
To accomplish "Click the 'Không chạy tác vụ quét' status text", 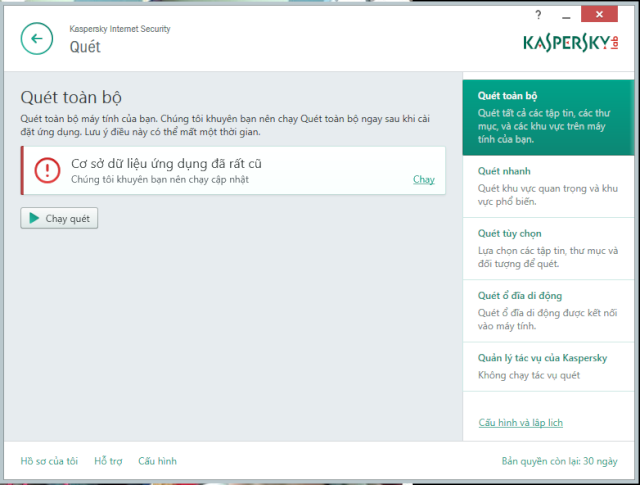I will pyautogui.click(x=529, y=376).
